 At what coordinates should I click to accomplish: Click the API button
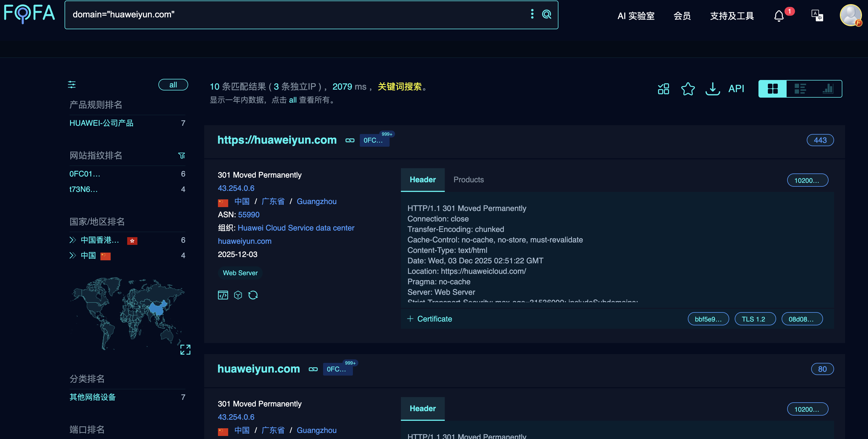pyautogui.click(x=736, y=89)
